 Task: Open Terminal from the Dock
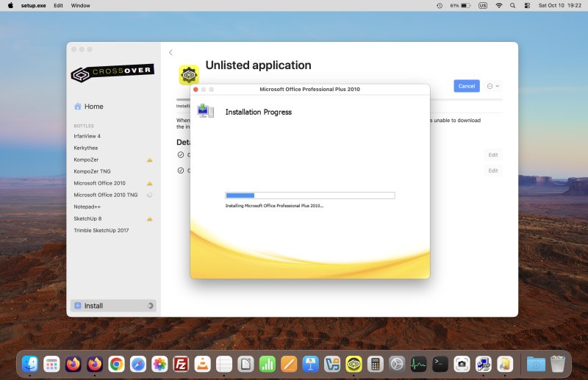[440, 364]
